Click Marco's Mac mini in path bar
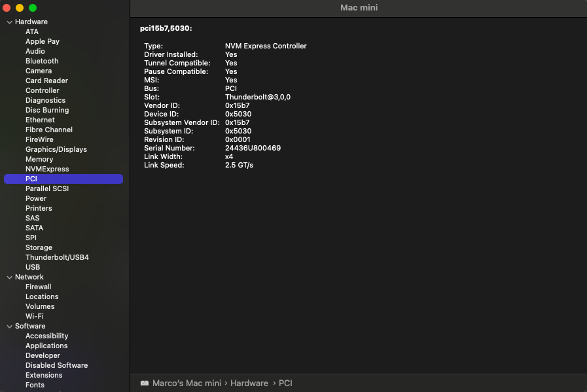 (x=187, y=383)
